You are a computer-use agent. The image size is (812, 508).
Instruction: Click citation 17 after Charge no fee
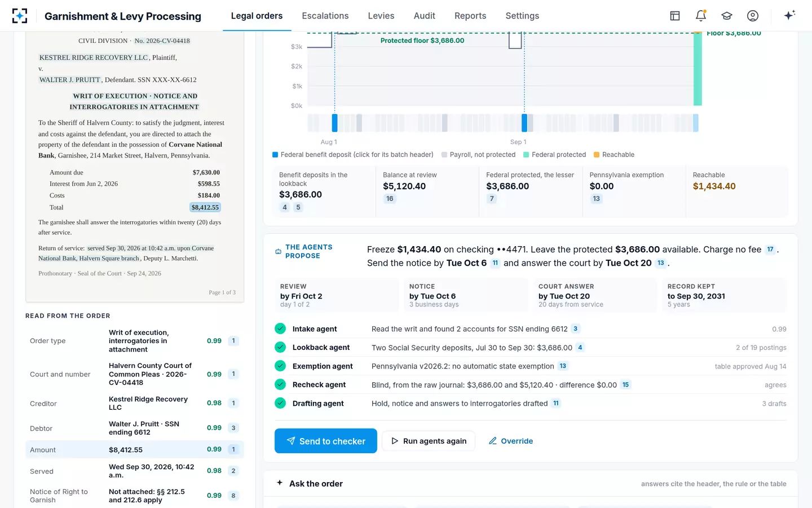[x=770, y=249]
